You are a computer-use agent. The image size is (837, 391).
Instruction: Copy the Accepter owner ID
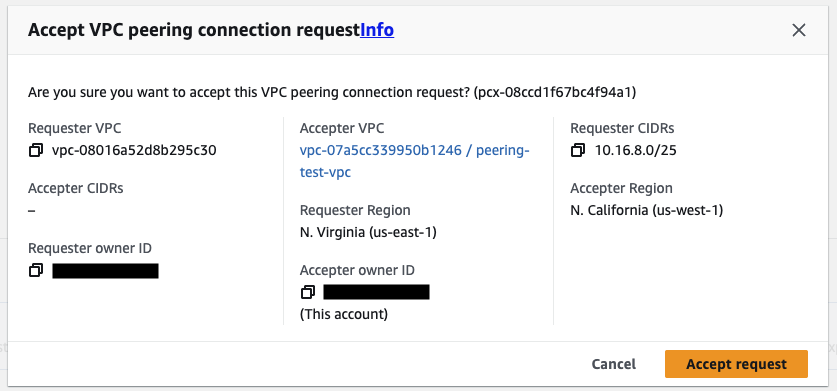(308, 292)
